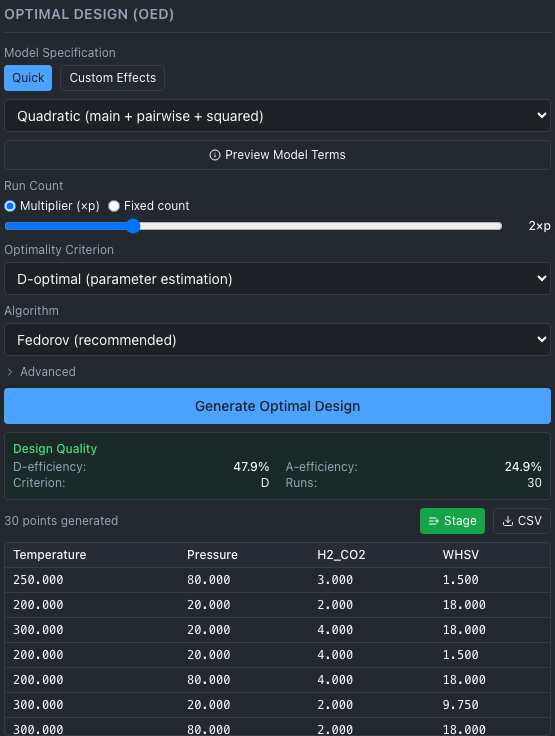The width and height of the screenshot is (555, 736).
Task: Click the Stage button list icon
Action: pos(434,521)
